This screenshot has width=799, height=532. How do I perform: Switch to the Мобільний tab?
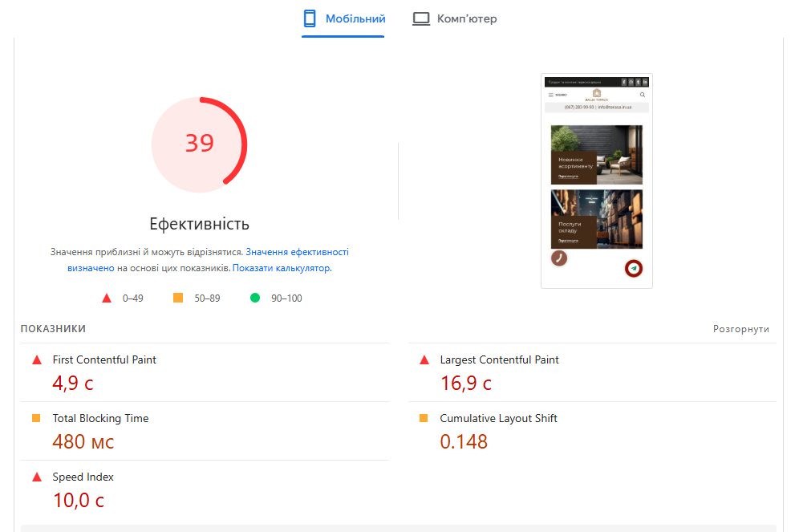click(343, 18)
